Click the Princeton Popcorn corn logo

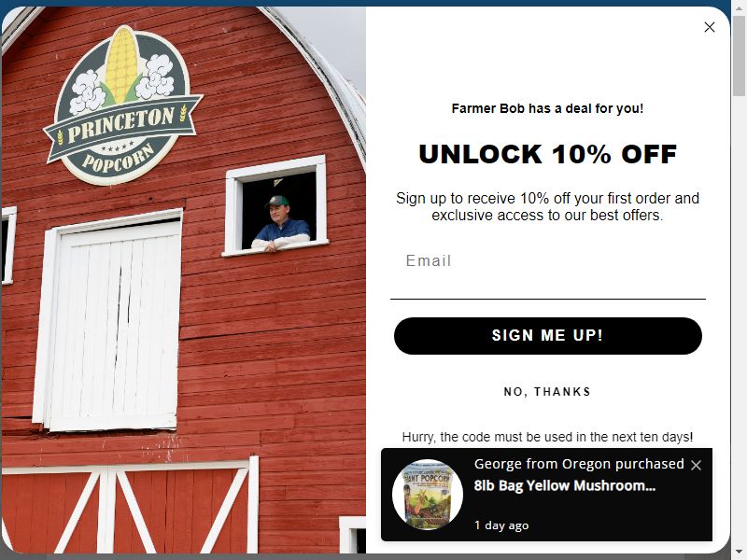[122, 105]
